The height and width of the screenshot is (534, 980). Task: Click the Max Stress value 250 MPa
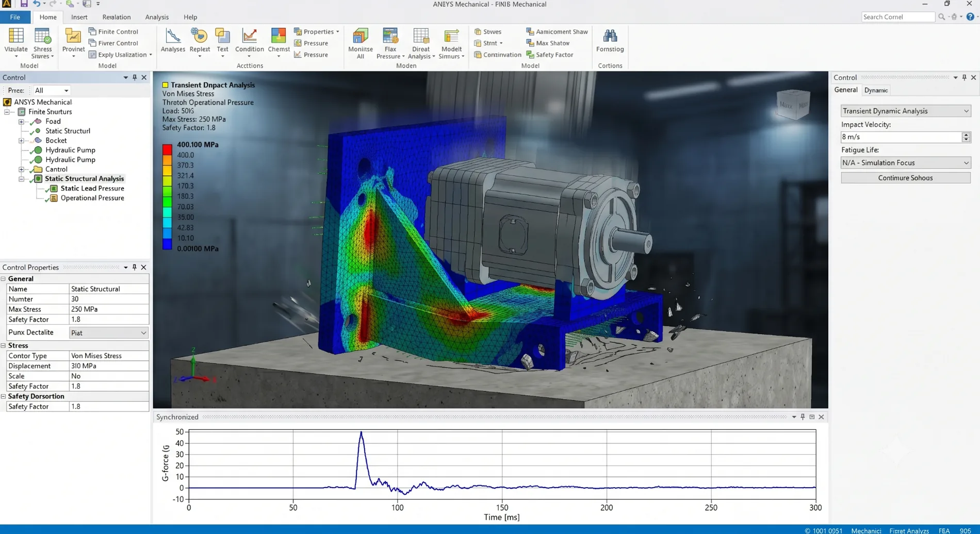(109, 309)
